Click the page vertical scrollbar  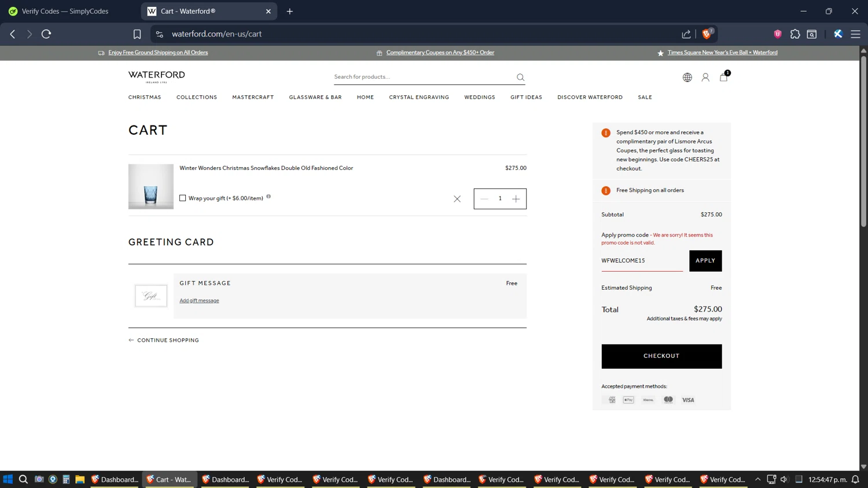863,142
